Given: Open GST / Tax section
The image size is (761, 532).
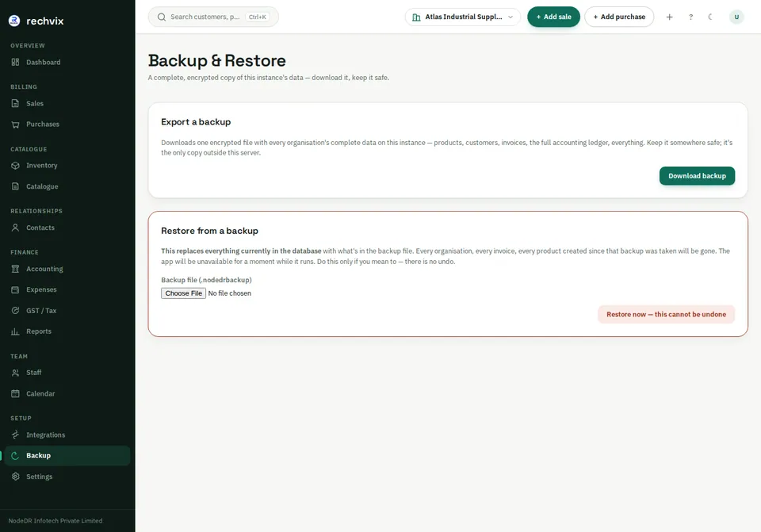Looking at the screenshot, I should [67, 311].
